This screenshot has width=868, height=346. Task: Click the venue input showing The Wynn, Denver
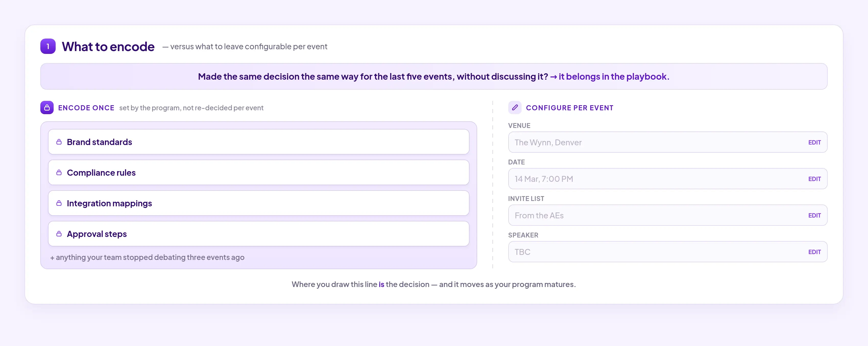[668, 142]
